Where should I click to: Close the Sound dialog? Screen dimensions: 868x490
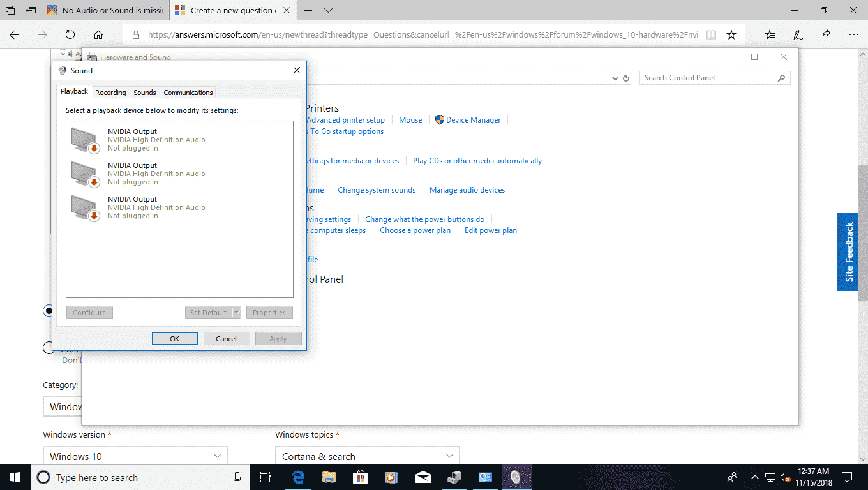click(296, 70)
